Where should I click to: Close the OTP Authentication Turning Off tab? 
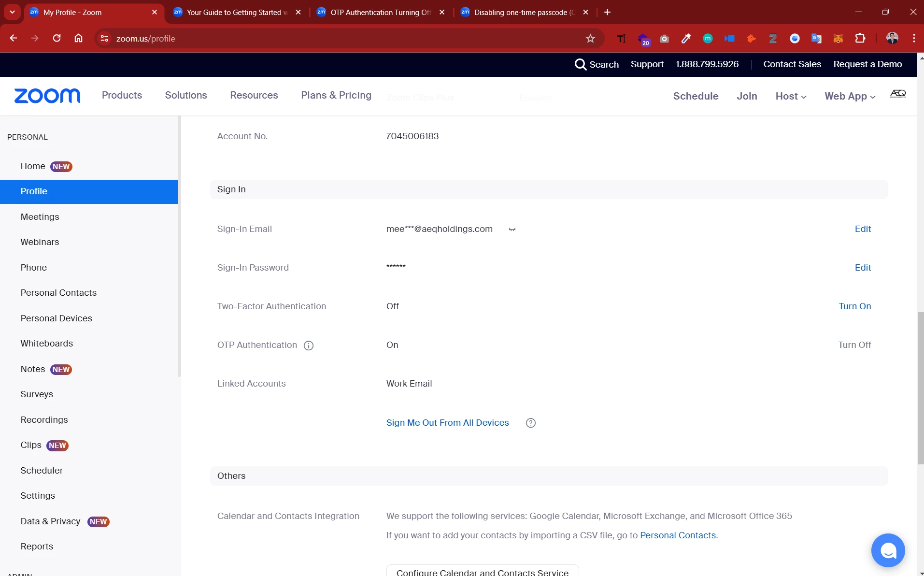click(x=442, y=12)
